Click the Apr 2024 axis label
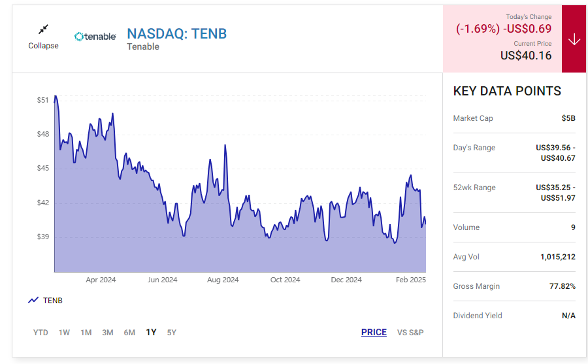 [101, 280]
